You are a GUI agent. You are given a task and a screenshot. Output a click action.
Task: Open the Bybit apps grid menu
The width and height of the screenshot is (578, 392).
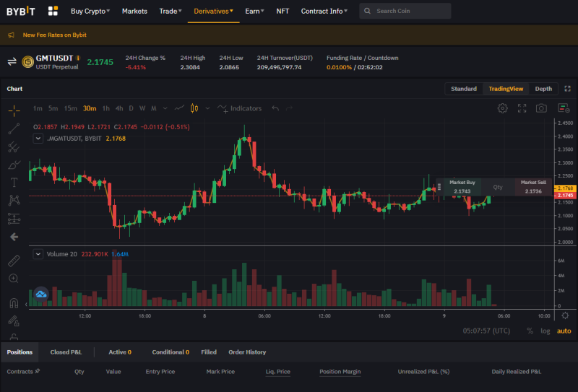click(53, 11)
